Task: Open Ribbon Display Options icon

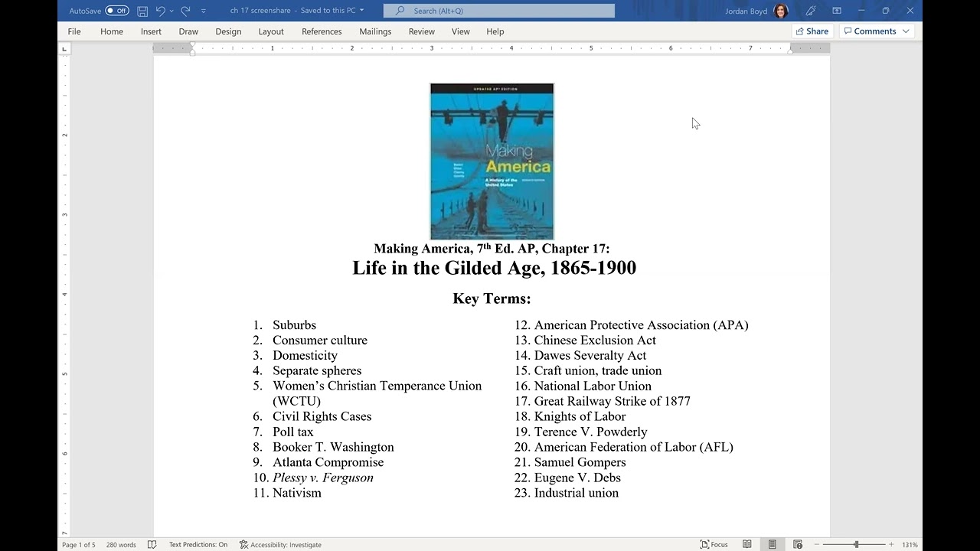Action: (837, 11)
